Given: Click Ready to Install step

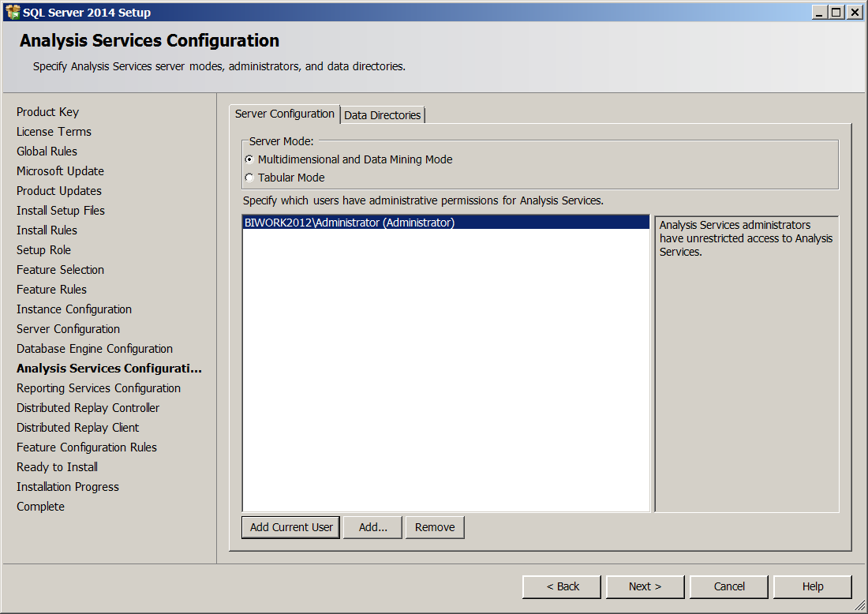Looking at the screenshot, I should click(57, 467).
